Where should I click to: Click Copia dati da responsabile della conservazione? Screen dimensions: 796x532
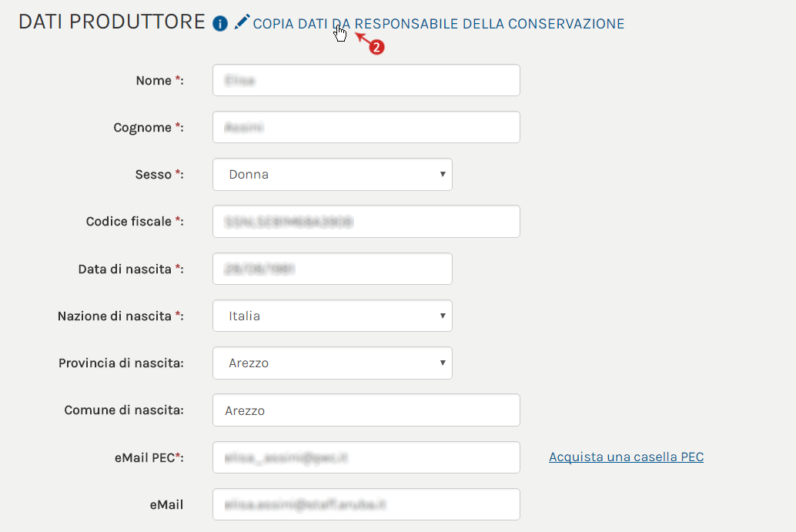pyautogui.click(x=439, y=24)
